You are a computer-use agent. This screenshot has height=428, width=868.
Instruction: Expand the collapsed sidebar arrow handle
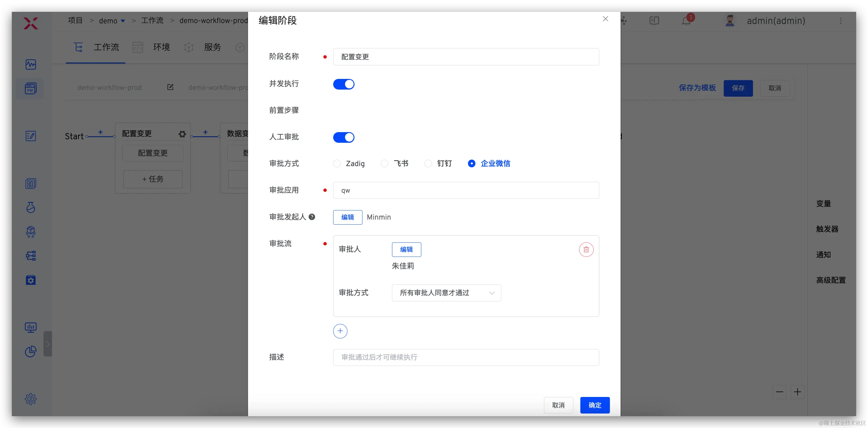[48, 344]
